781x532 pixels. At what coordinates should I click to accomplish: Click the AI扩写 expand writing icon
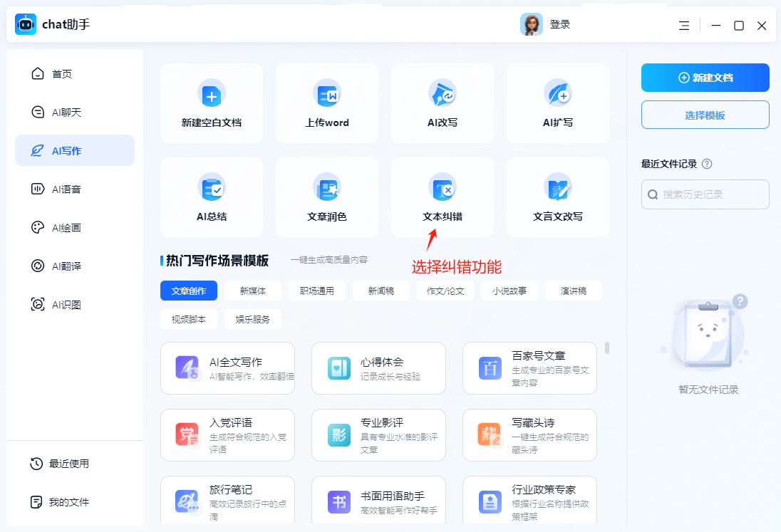click(557, 94)
